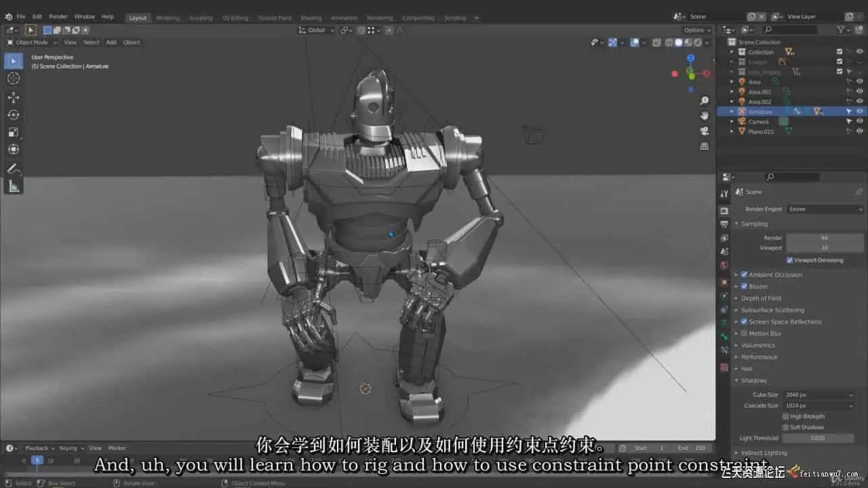Image resolution: width=868 pixels, height=488 pixels.
Task: Switch perspective/orthographic with the grid icon
Action: [x=705, y=146]
